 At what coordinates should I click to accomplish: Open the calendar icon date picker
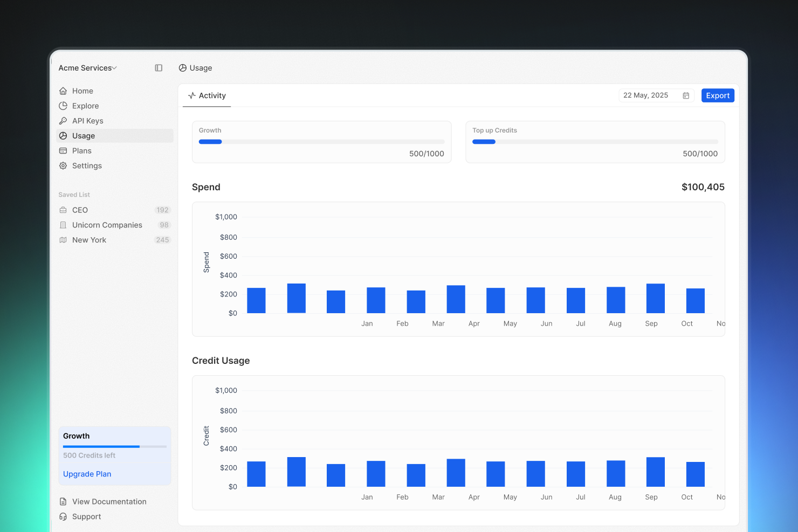point(686,95)
